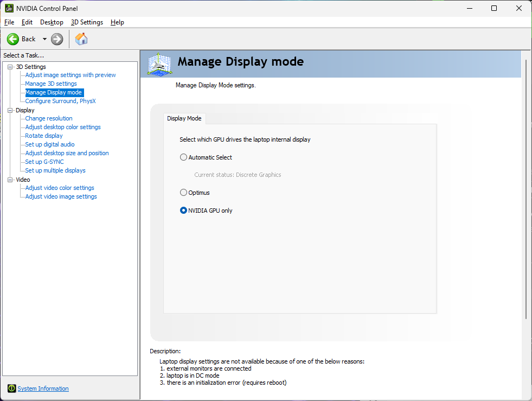Collapse the Display tree node

click(x=10, y=110)
